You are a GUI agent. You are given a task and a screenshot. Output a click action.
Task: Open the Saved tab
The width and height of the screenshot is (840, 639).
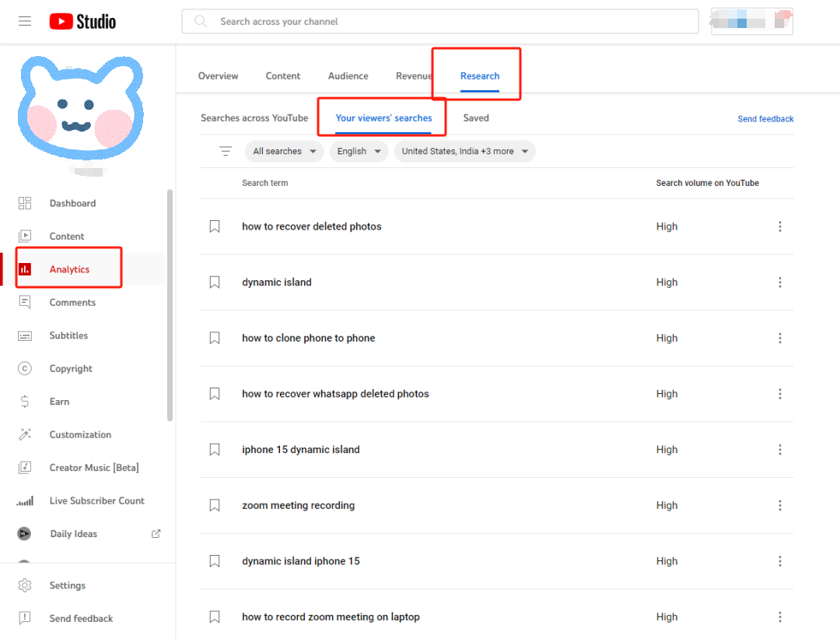[x=475, y=118]
